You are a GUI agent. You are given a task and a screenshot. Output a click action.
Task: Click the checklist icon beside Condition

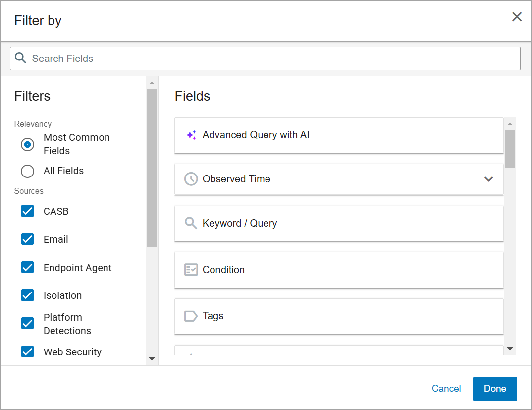coord(191,270)
